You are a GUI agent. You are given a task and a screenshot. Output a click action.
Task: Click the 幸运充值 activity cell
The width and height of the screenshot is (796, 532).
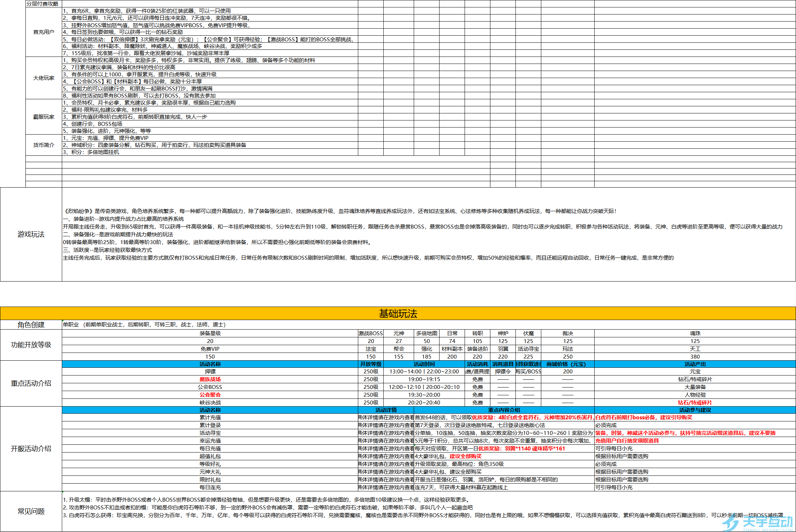(x=210, y=441)
